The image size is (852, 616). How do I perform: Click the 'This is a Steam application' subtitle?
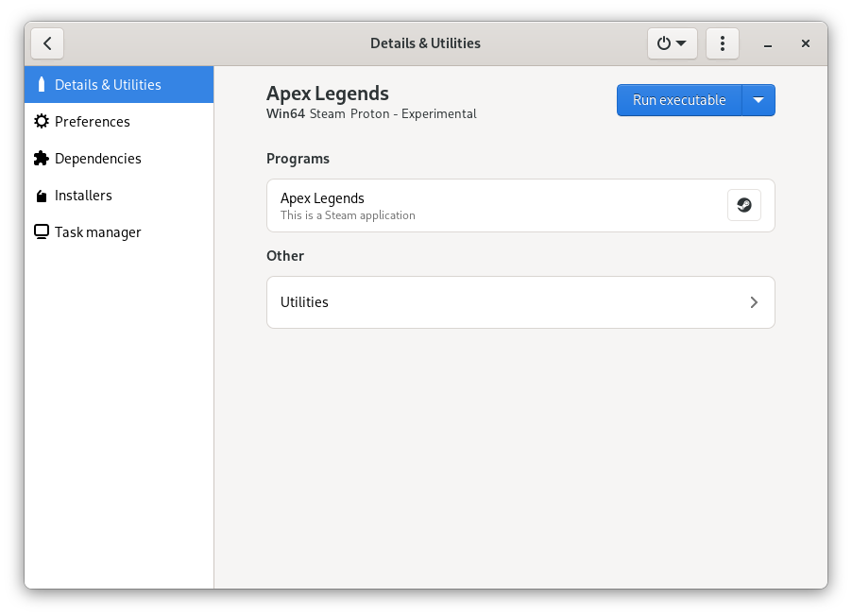point(348,215)
